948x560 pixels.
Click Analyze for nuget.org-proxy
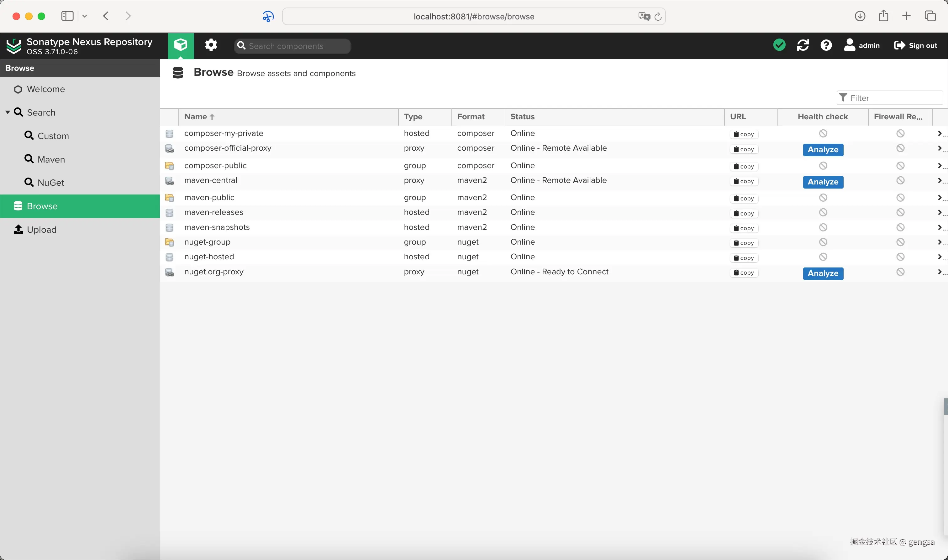point(823,273)
